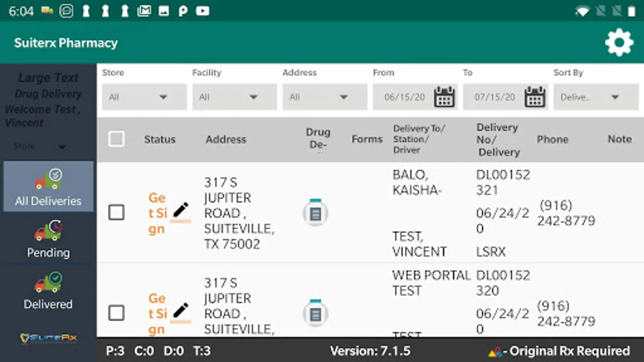Expand the Facility filter dropdown
This screenshot has width=644, height=362.
[x=234, y=97]
